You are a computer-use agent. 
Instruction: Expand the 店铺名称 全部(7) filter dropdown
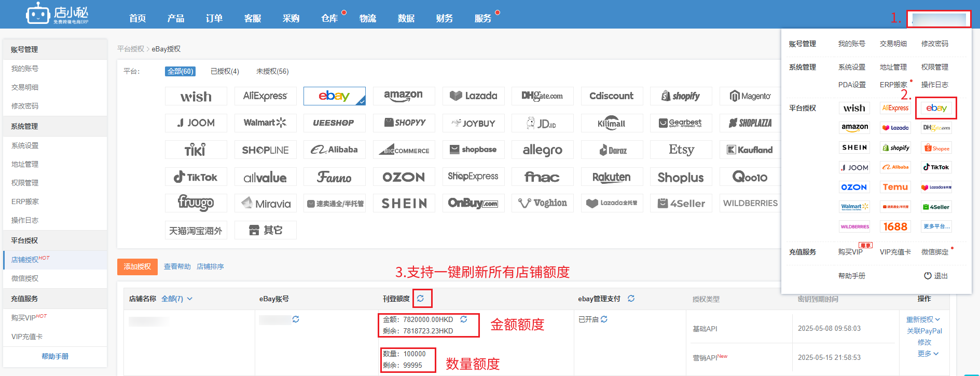177,299
